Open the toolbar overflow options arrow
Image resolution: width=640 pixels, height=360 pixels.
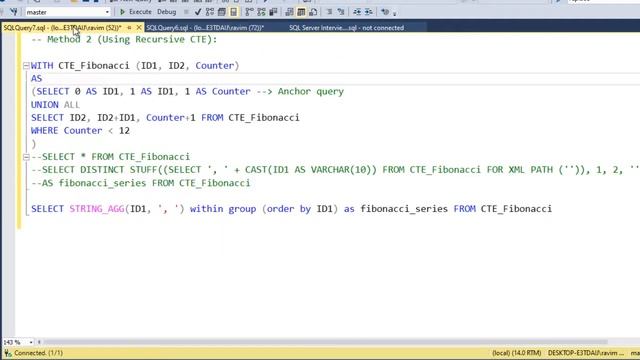tap(394, 13)
